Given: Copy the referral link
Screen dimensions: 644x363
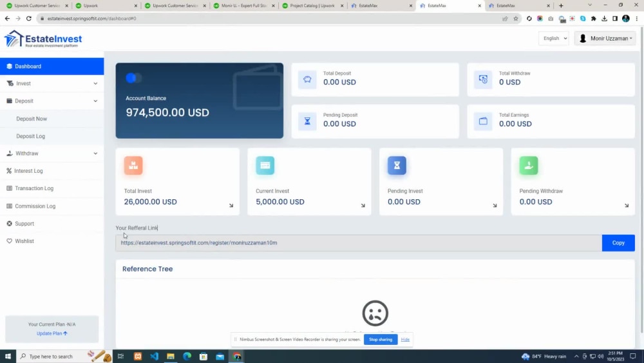Looking at the screenshot, I should coord(618,243).
